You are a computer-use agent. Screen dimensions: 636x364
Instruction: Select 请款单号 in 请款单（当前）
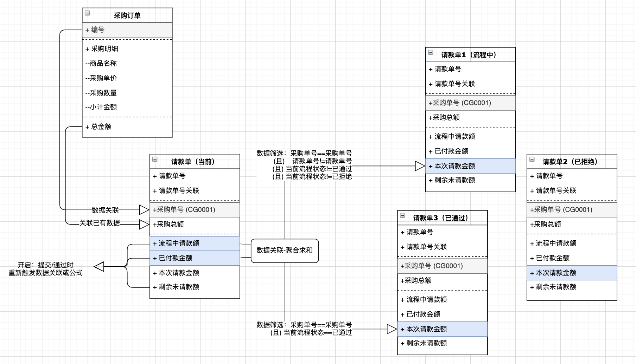point(195,176)
